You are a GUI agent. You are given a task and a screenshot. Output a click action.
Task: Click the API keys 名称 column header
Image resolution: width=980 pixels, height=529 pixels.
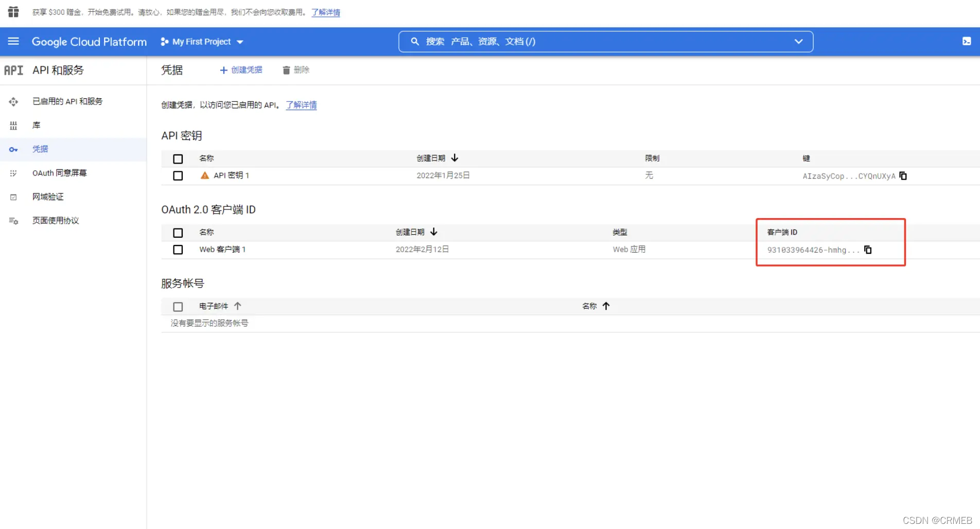tap(206, 158)
